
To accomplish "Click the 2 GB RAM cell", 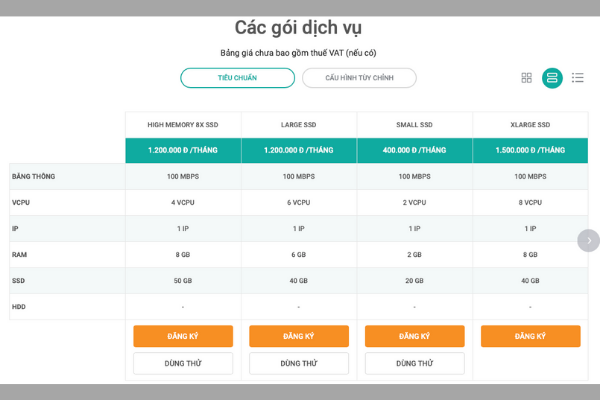I will tap(414, 255).
